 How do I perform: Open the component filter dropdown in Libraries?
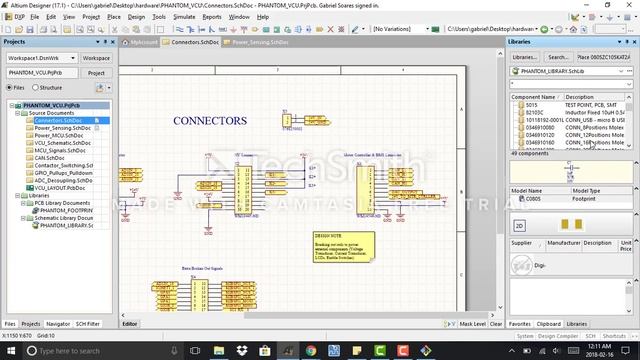(x=629, y=84)
